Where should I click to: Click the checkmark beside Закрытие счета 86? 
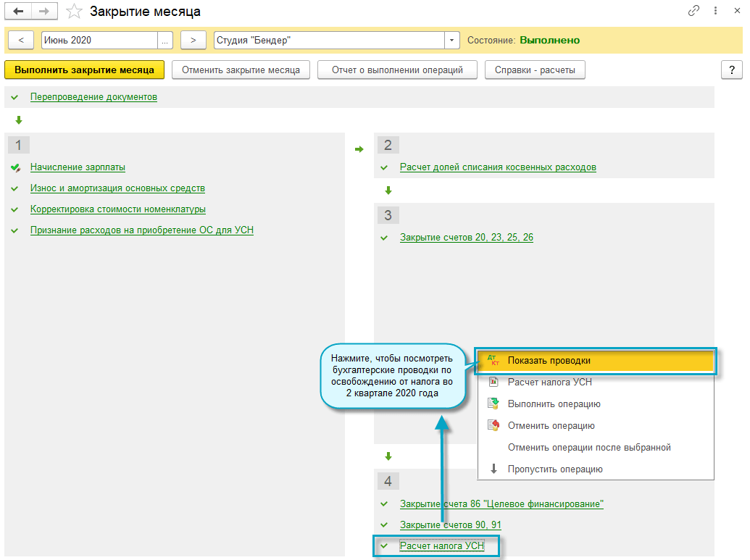(384, 504)
